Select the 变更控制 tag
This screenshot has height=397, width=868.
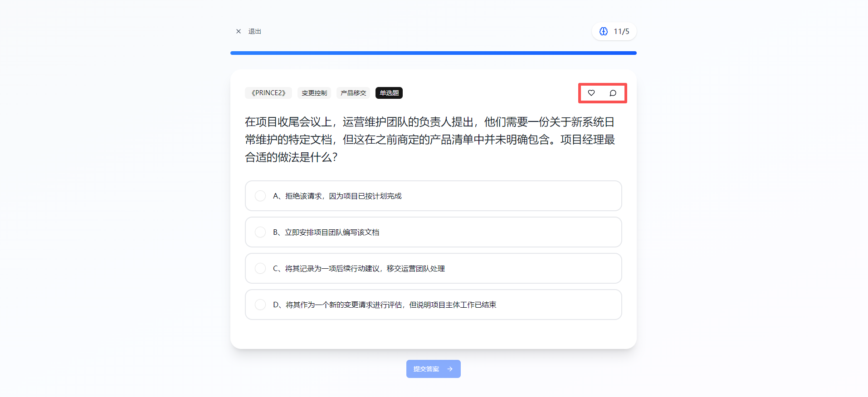coord(314,93)
